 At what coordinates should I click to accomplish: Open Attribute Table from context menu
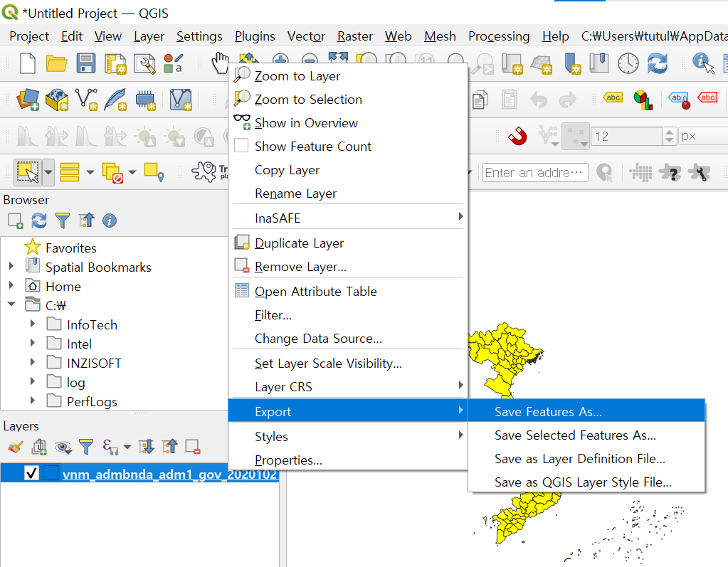click(348, 292)
